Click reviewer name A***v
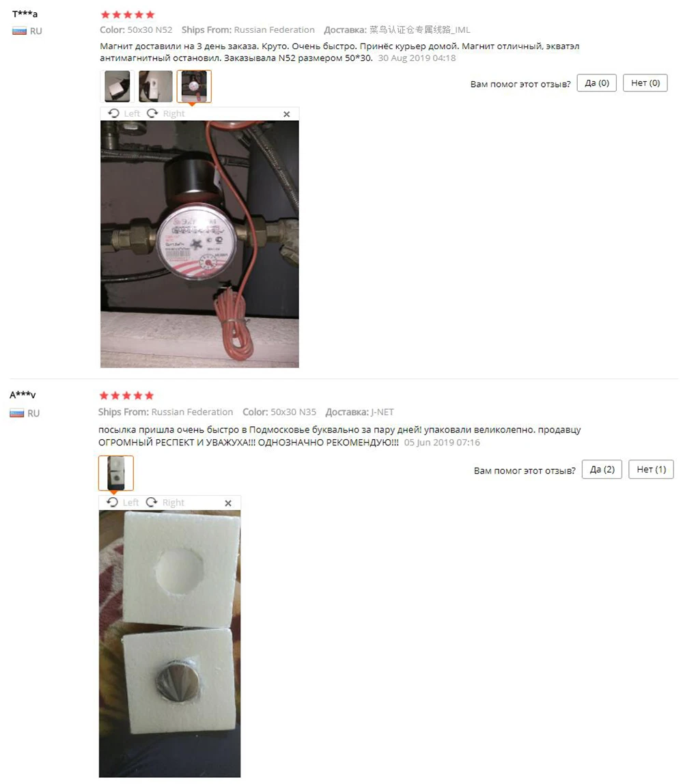683x784 pixels. pyautogui.click(x=23, y=395)
